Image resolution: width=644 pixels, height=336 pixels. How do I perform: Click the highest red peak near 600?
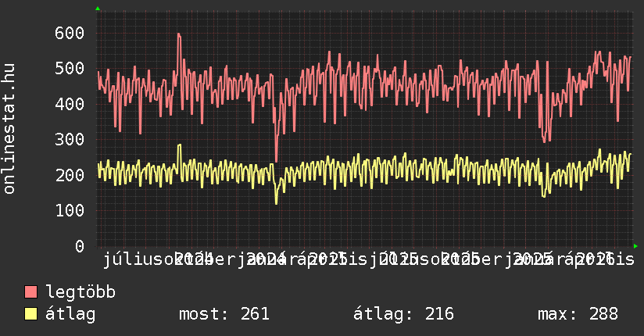pos(179,34)
